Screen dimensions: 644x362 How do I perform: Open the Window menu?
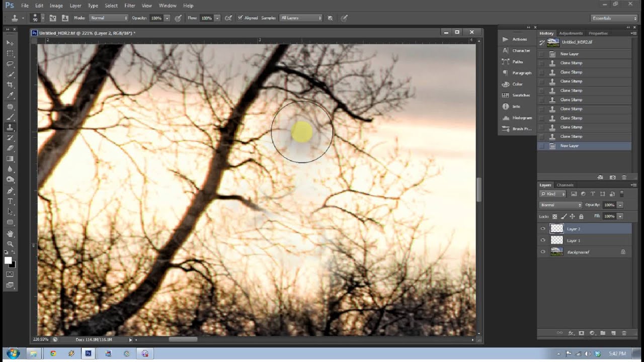tap(168, 6)
